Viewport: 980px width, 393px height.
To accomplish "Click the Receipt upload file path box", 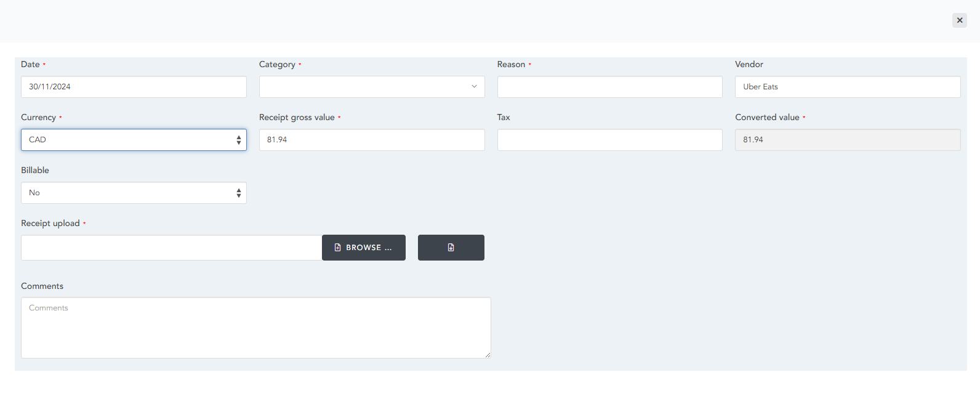I will tap(171, 248).
